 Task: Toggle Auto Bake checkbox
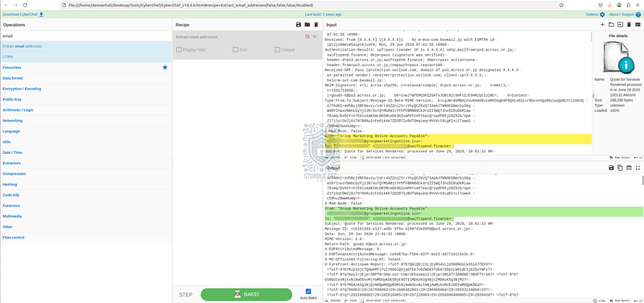click(x=308, y=292)
